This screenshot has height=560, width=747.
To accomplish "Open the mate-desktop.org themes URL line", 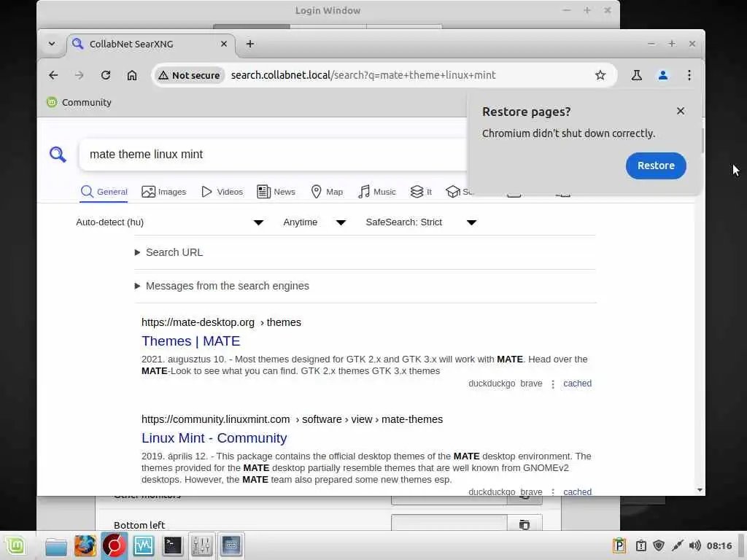I will click(x=221, y=322).
